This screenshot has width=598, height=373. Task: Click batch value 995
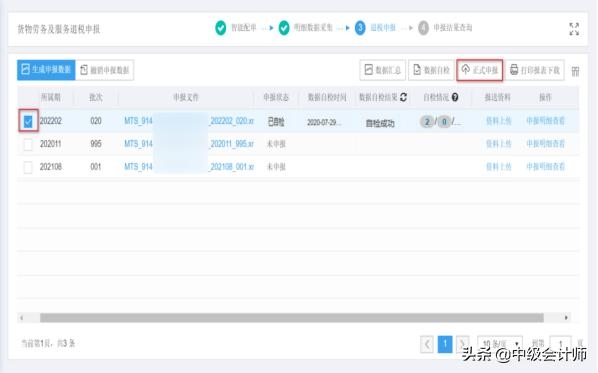point(96,144)
